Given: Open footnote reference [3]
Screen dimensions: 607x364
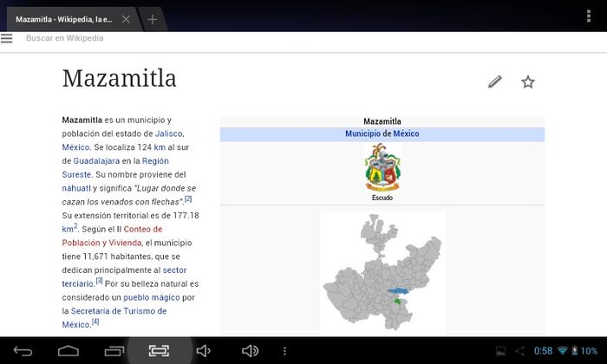Looking at the screenshot, I should pos(99,281).
